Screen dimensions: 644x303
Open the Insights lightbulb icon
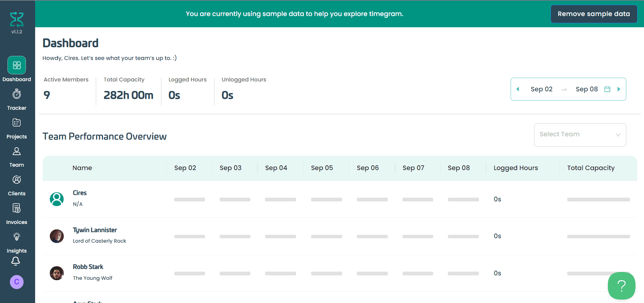(x=17, y=237)
